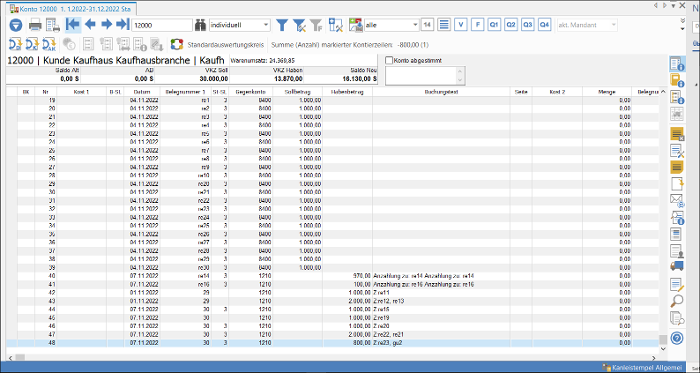Click the yellow note with X sidebar icon
700x373 pixels.
point(677,134)
